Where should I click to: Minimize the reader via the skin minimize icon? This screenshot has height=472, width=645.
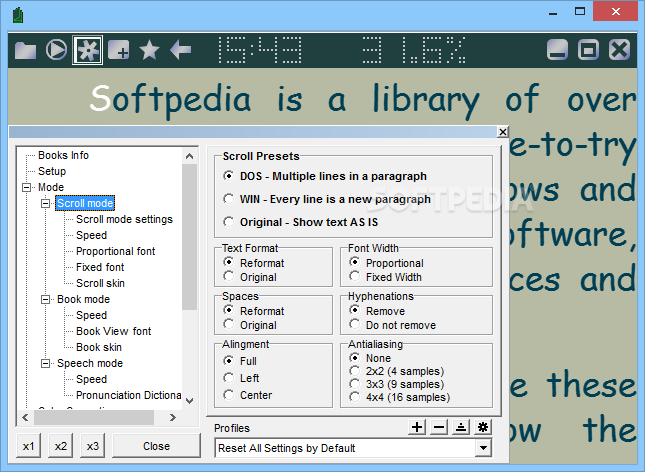click(x=557, y=50)
